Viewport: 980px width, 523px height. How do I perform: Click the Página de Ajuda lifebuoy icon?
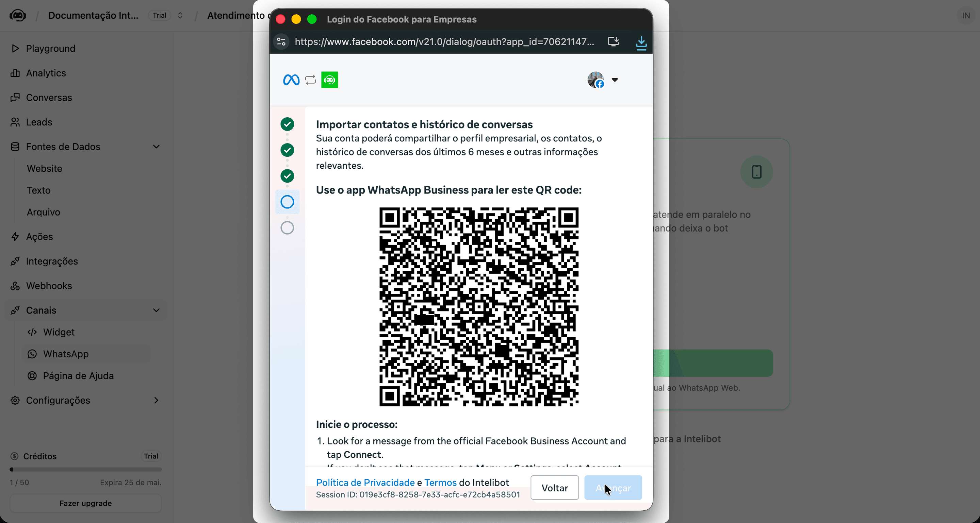32,376
